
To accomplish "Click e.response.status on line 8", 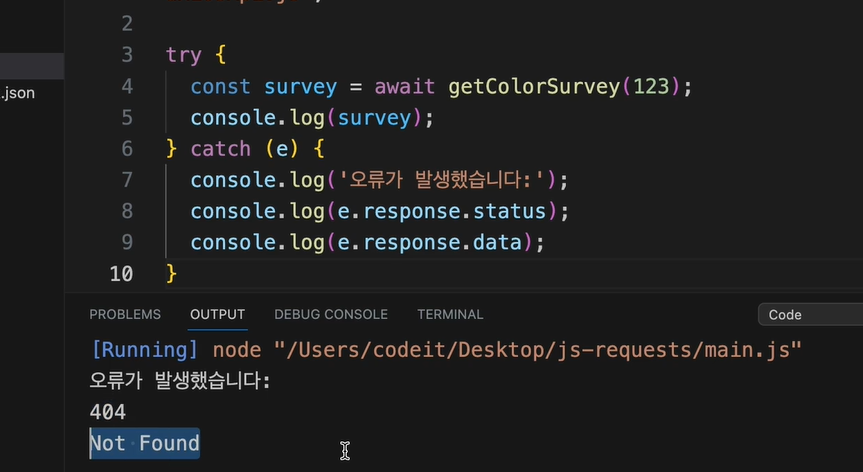I will pyautogui.click(x=441, y=211).
